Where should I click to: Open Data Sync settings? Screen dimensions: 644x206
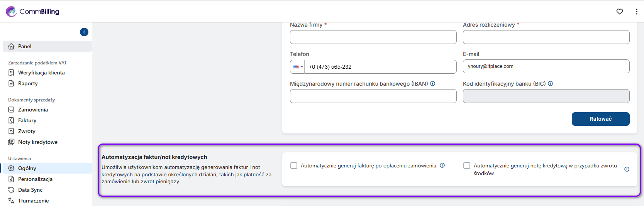pyautogui.click(x=30, y=190)
